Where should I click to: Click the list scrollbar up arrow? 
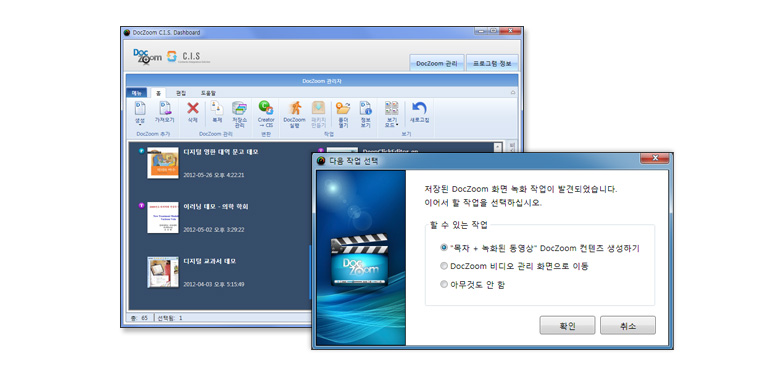click(x=497, y=147)
